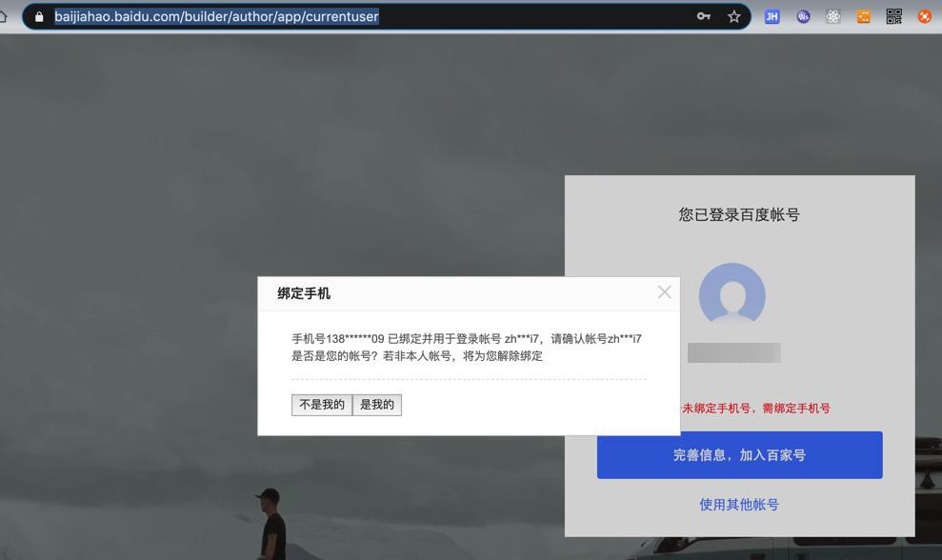Click the 使用其他帐号 link
The image size is (942, 560).
click(x=739, y=504)
